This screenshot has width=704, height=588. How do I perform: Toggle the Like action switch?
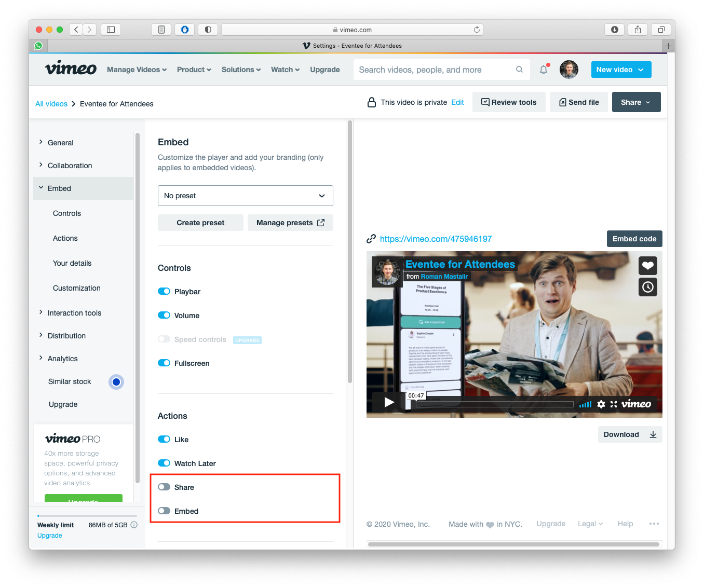pos(164,439)
